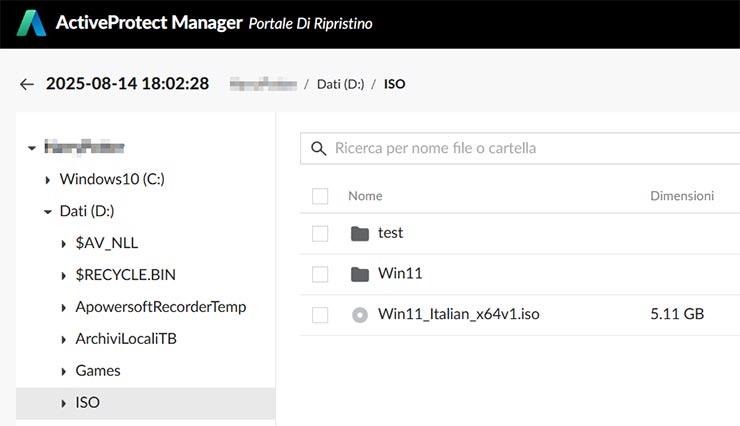Viewport: 740px width, 426px height.
Task: Expand the $RECYCLE.BIN folder arrow
Action: pos(64,275)
